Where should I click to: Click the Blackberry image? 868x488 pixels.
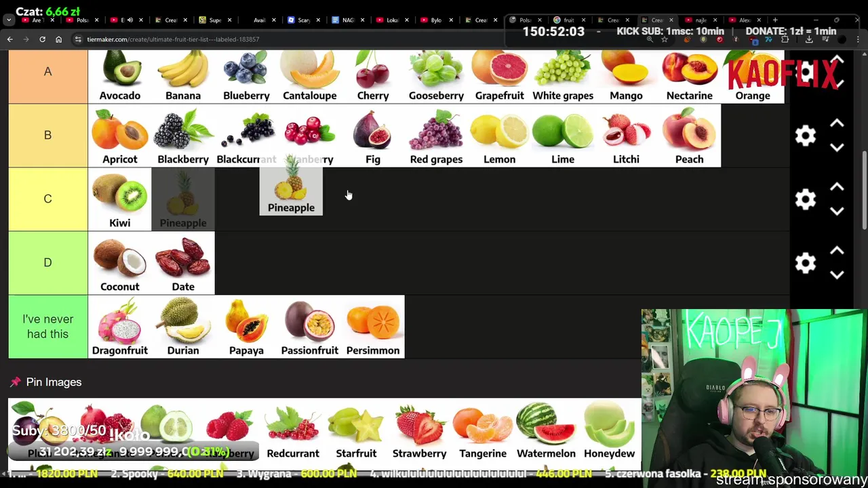[x=183, y=136]
